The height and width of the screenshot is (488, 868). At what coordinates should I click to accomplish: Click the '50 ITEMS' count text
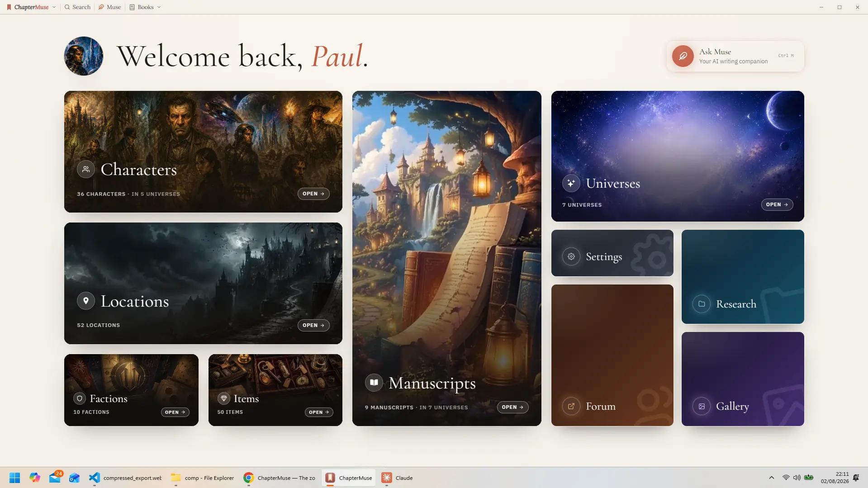tap(230, 412)
